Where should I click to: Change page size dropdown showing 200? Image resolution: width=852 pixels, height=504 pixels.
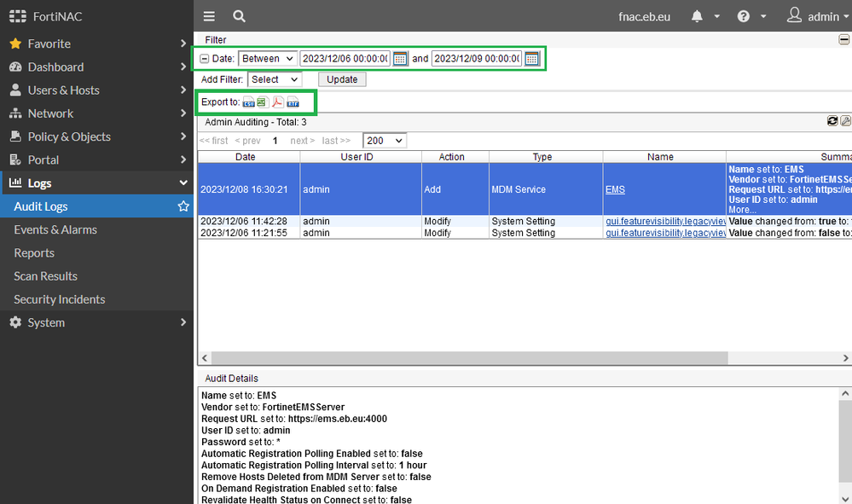coord(385,141)
